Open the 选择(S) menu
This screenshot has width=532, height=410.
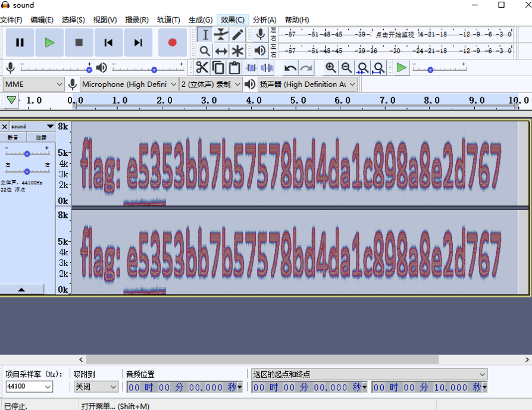[73, 20]
